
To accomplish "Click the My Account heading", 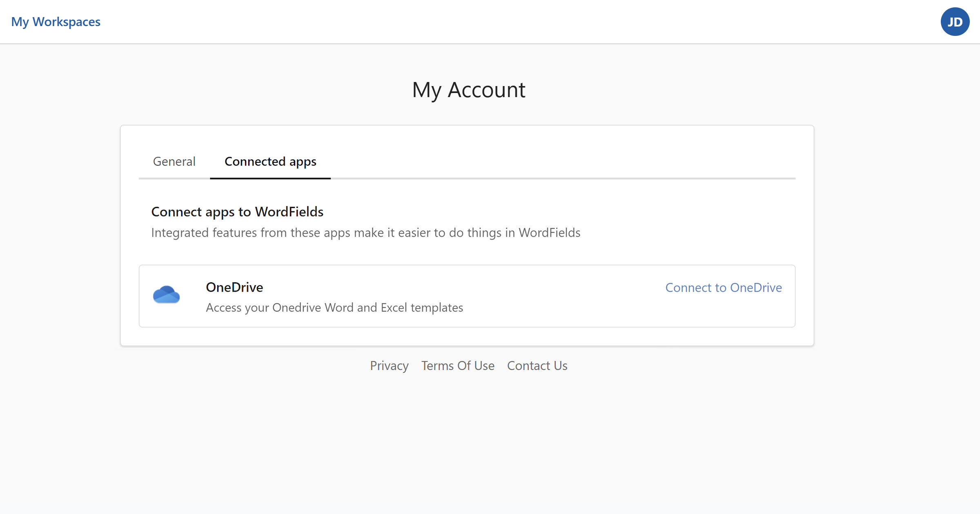I will tap(468, 90).
